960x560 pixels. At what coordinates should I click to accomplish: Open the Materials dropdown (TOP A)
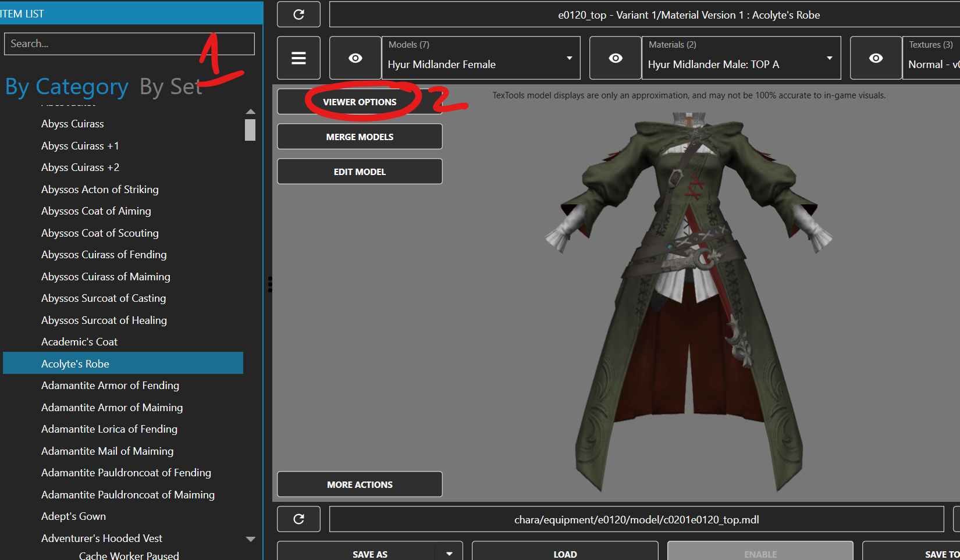(741, 58)
